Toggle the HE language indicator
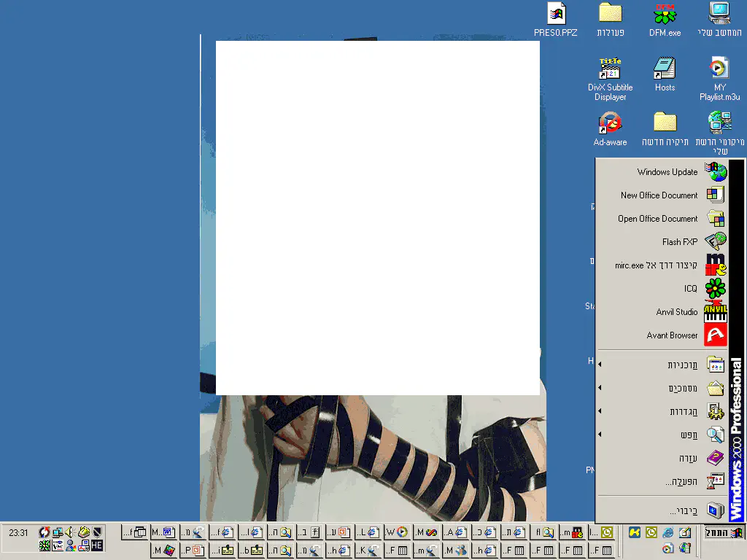 click(x=96, y=545)
